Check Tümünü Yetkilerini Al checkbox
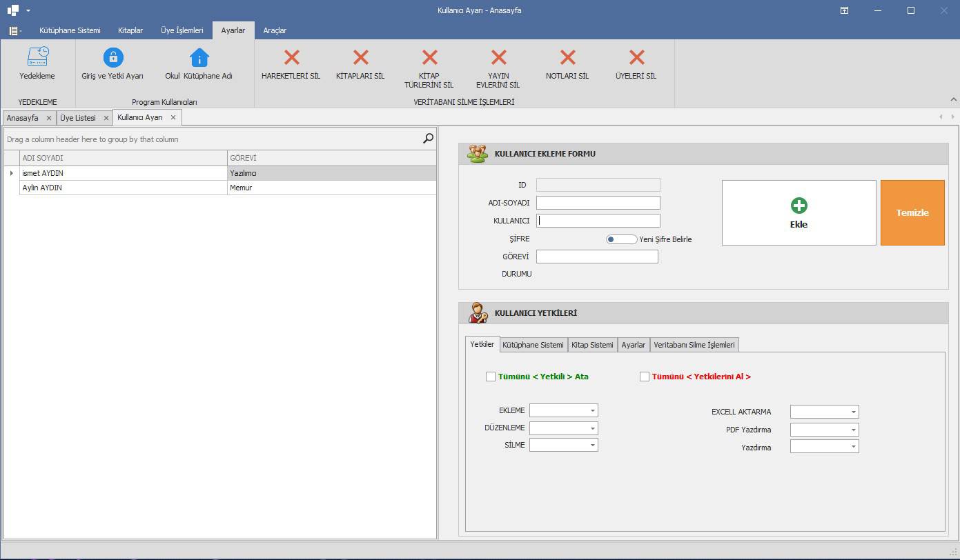960x560 pixels. pos(645,377)
